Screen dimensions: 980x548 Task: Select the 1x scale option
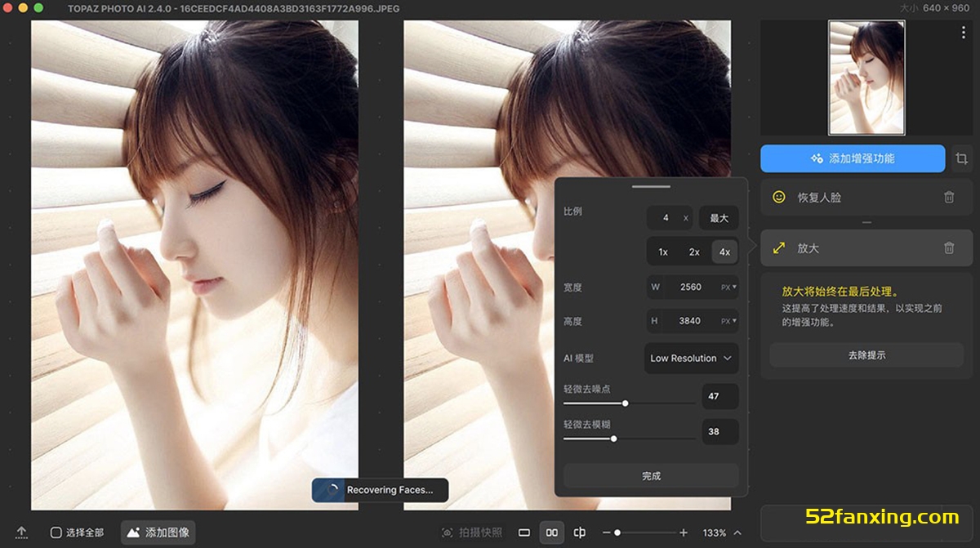(x=663, y=252)
